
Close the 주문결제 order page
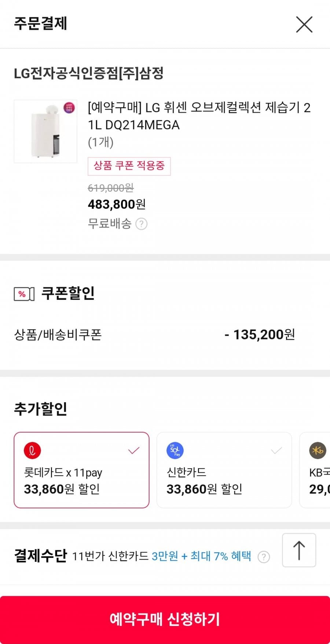(x=304, y=25)
